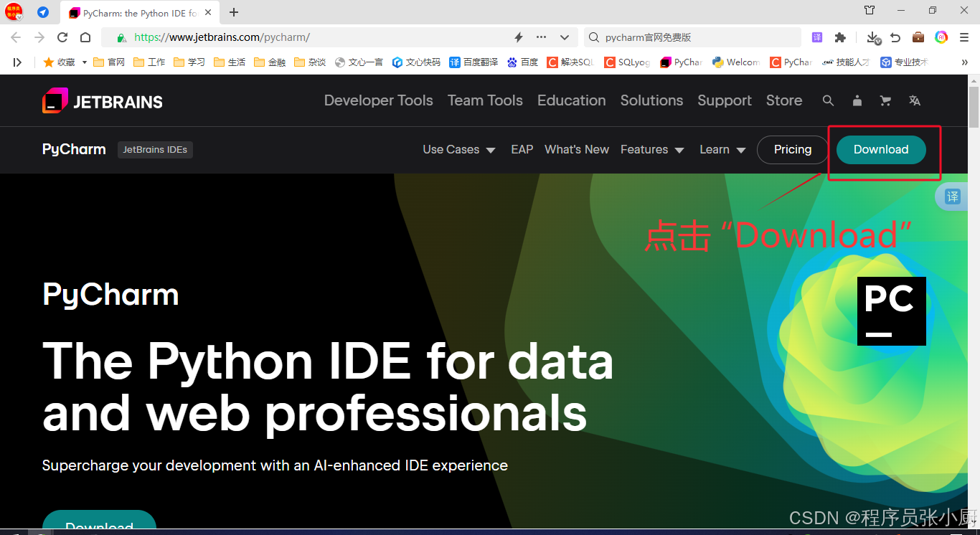The image size is (980, 535).
Task: Open the briefcase toolbox icon
Action: [918, 37]
